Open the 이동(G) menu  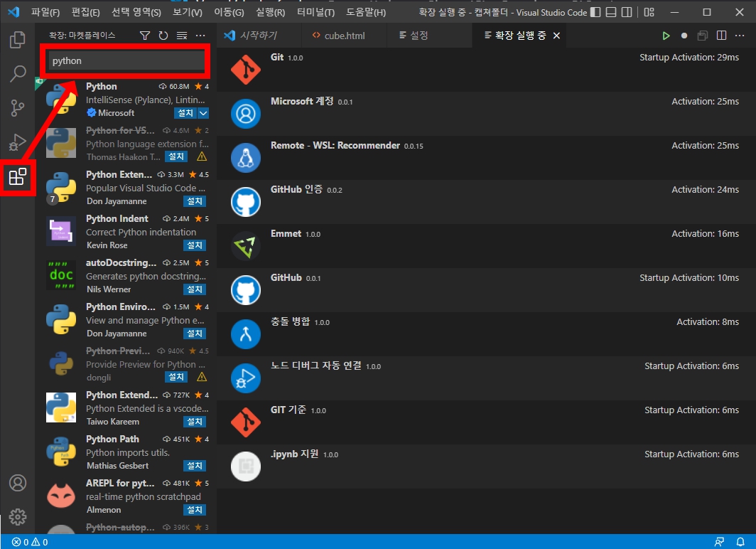point(229,13)
